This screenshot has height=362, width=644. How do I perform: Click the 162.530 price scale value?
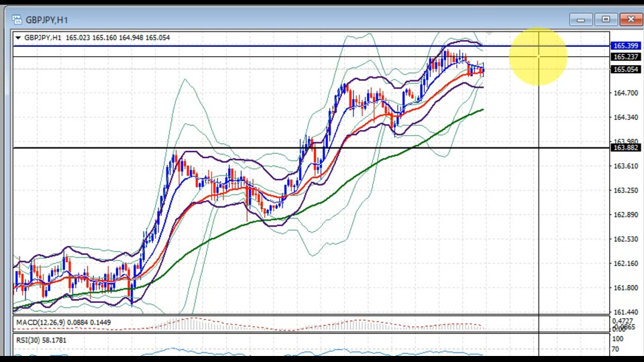[x=626, y=239]
